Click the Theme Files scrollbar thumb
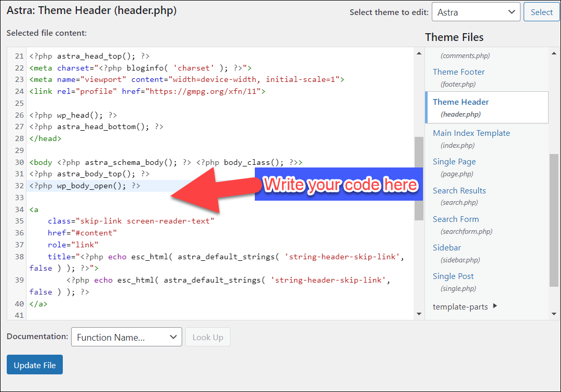This screenshot has width=561, height=392. (554, 220)
